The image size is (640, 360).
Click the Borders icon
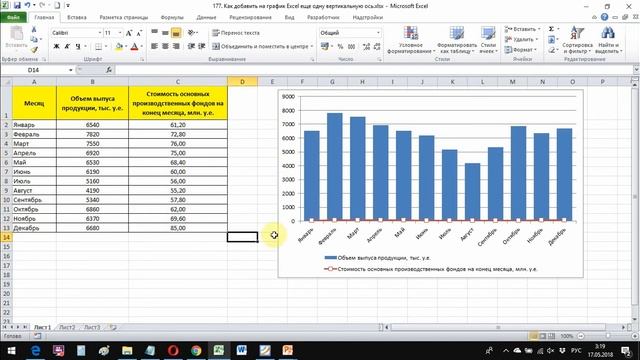click(98, 47)
